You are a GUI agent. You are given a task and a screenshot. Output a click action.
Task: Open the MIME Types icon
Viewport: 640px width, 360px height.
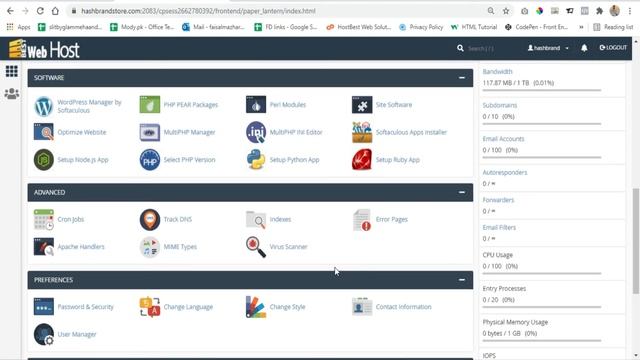click(150, 247)
